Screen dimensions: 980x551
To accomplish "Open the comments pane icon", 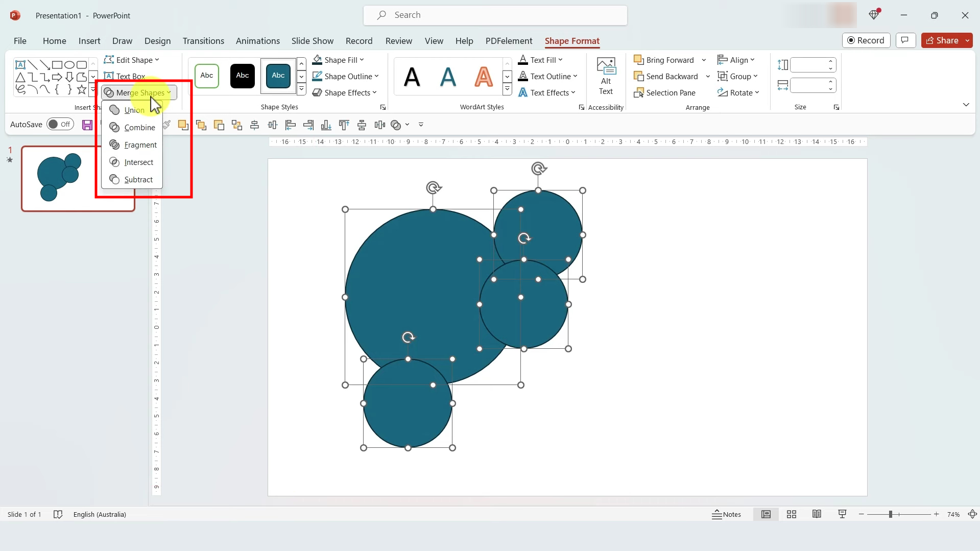I will pos(905,40).
